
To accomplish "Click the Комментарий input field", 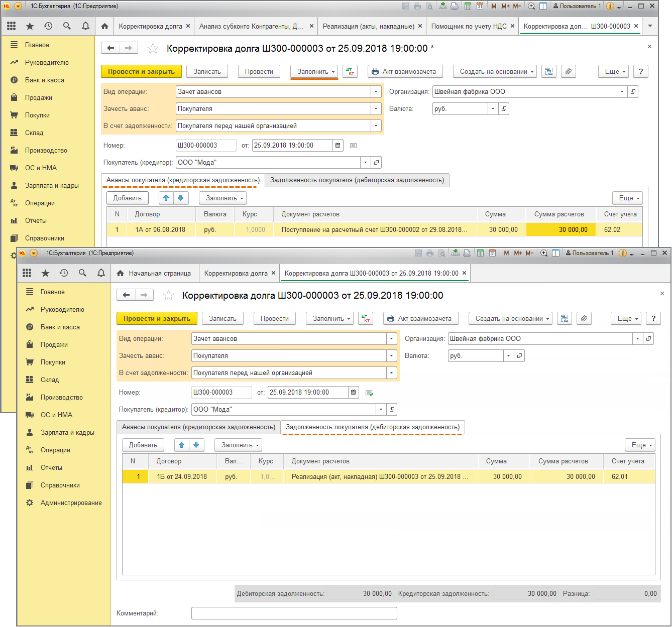I will click(294, 613).
